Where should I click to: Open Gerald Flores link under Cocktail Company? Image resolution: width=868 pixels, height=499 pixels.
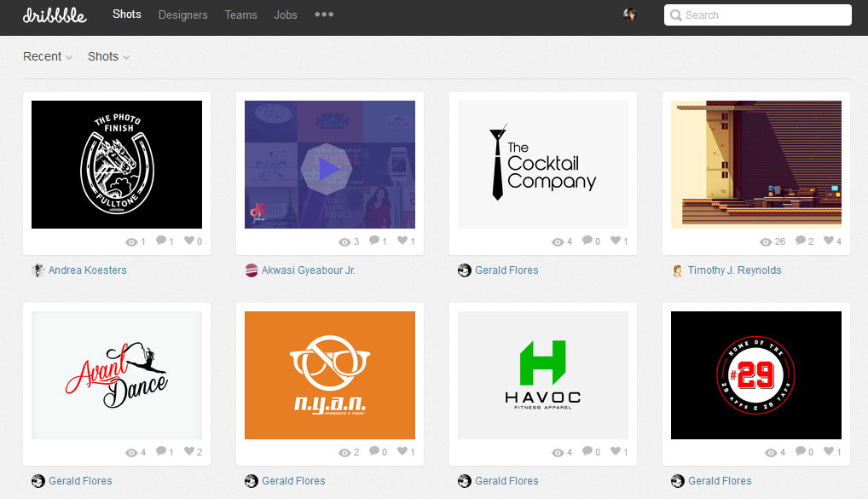(506, 270)
